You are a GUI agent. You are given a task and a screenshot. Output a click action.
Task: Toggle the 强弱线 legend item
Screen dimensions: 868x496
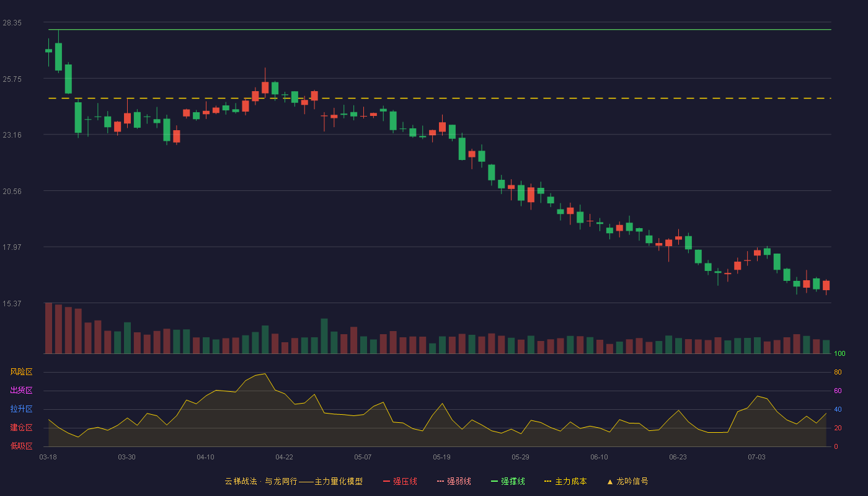(x=454, y=481)
